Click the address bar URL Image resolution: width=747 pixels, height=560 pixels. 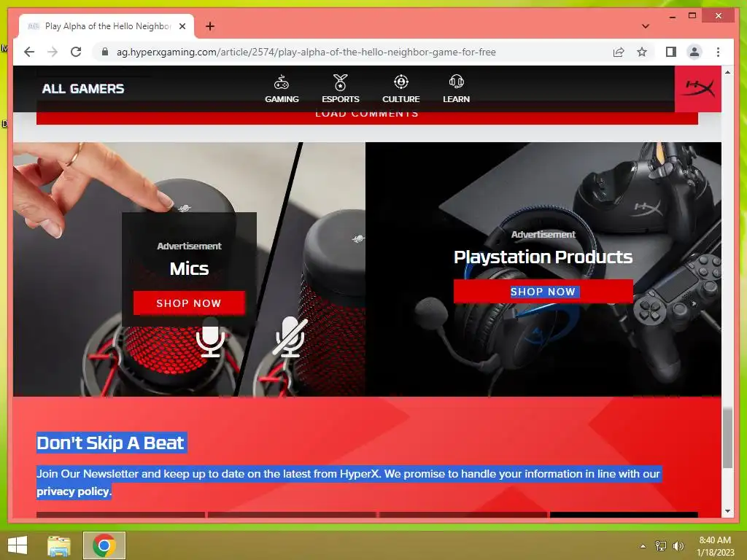pyautogui.click(x=306, y=52)
